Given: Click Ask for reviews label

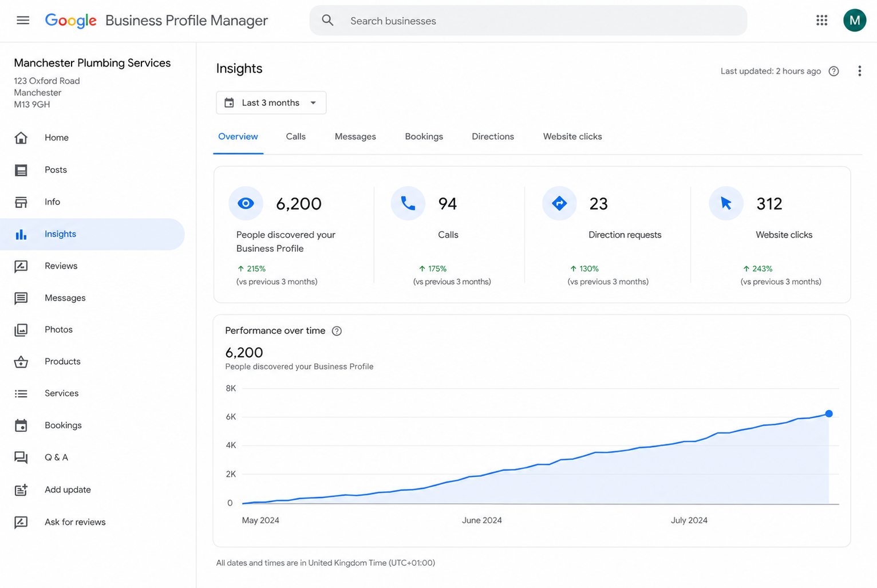Looking at the screenshot, I should [75, 522].
